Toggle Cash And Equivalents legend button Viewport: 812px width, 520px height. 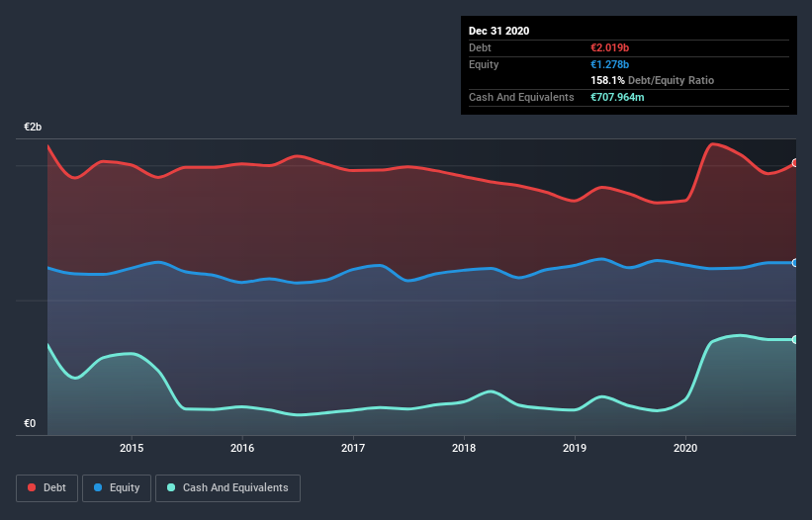(227, 488)
